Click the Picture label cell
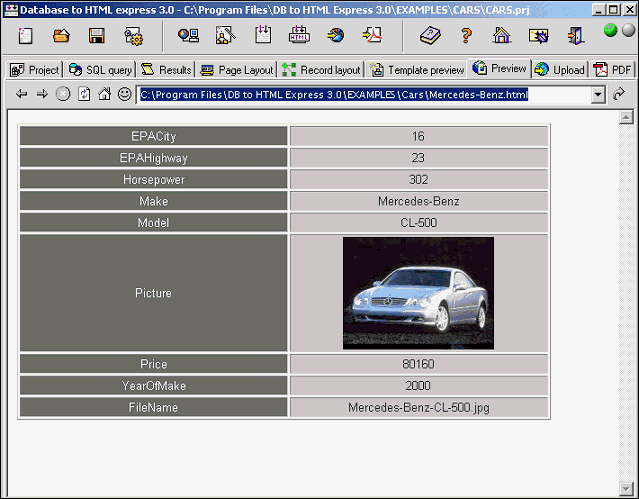Image resolution: width=639 pixels, height=499 pixels. (153, 293)
